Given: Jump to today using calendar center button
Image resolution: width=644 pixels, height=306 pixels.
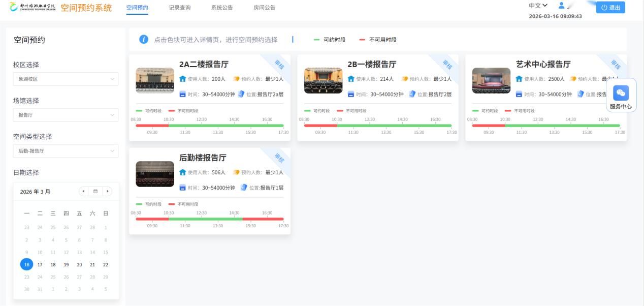Looking at the screenshot, I should click(95, 192).
